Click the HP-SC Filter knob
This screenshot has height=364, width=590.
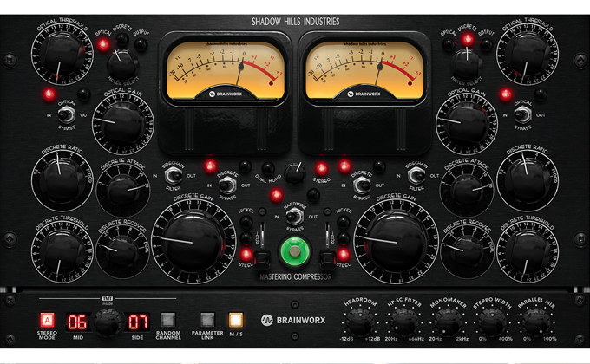pos(404,322)
